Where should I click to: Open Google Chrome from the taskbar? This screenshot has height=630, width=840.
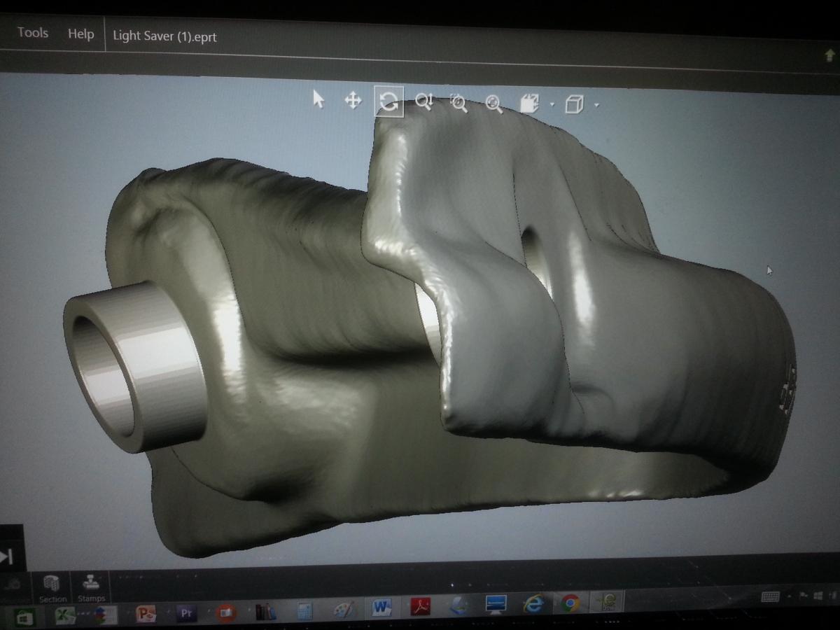pos(570,603)
